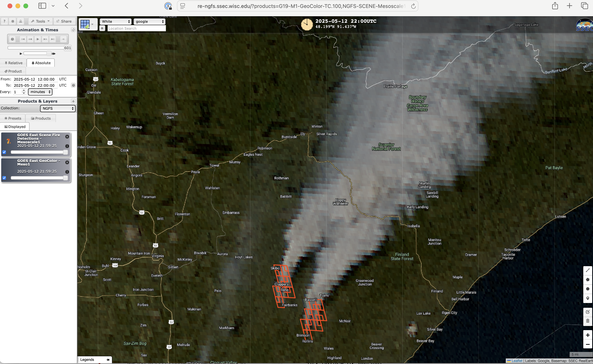Click the map clock time icon
This screenshot has width=593, height=364.
pos(307,24)
